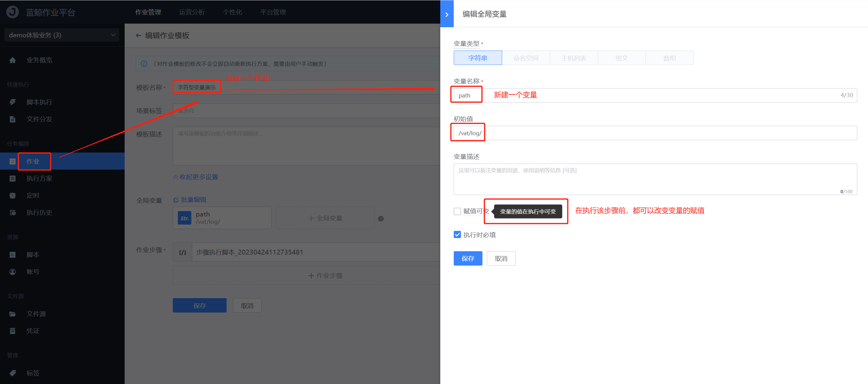
Task: Click the help question mark near 全局变量
Action: coord(381,218)
